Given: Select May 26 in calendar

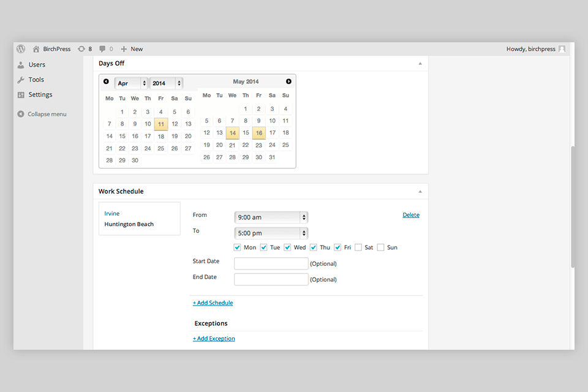Looking at the screenshot, I should 206,157.
